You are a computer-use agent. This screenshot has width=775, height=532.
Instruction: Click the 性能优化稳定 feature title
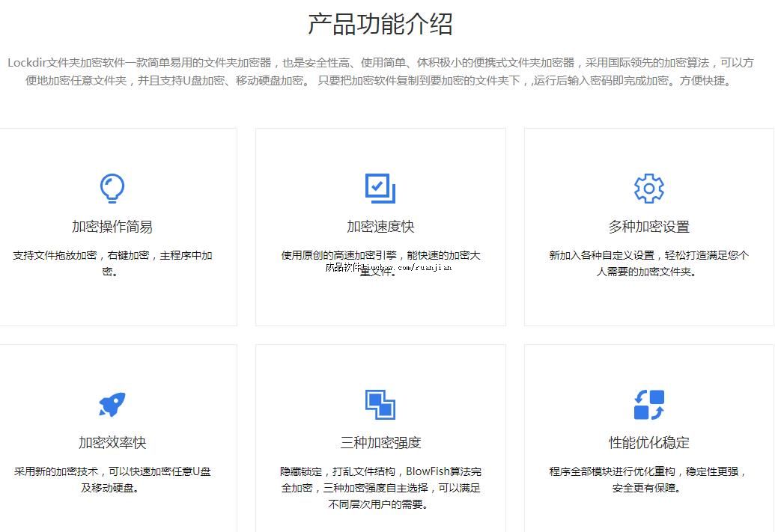[x=648, y=443]
